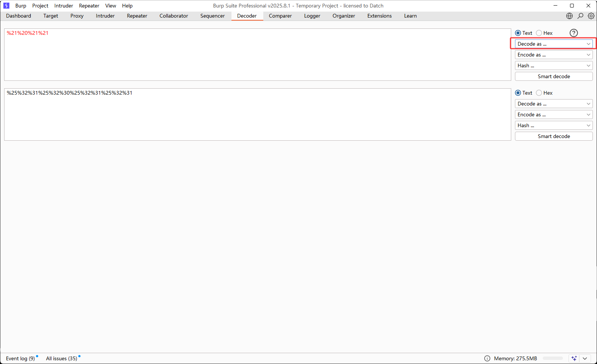Viewport: 597px width, 364px height.
Task: Switch to the Target tab
Action: [x=51, y=16]
